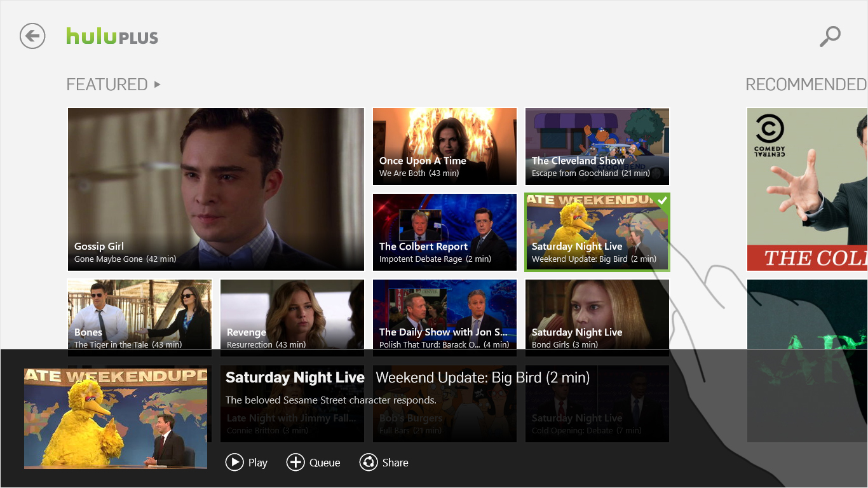
Task: Open Once Upon A Time tile
Action: click(445, 146)
